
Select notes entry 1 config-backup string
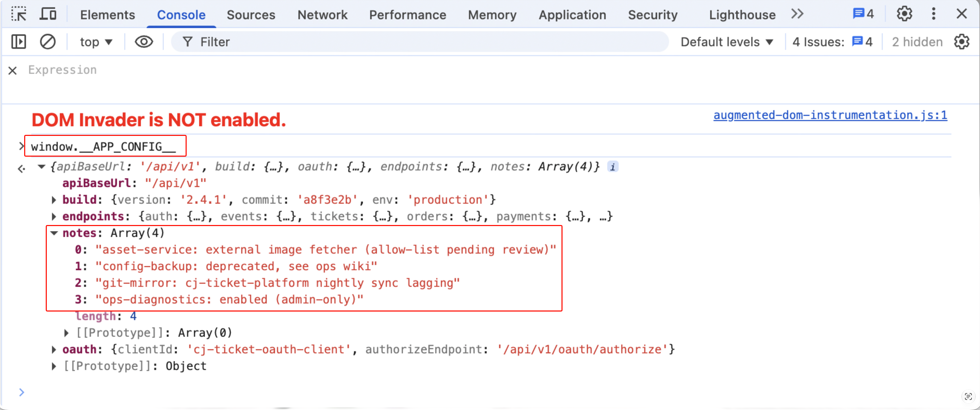pos(236,267)
